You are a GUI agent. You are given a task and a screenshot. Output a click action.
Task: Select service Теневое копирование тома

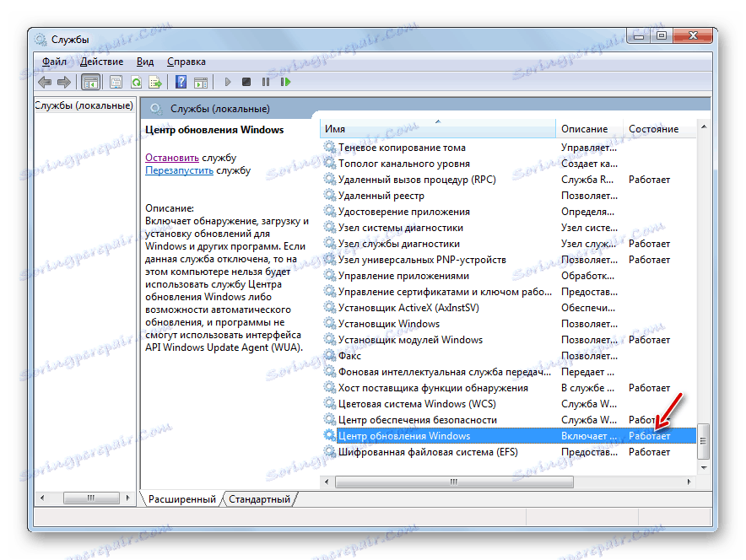[x=509, y=148]
